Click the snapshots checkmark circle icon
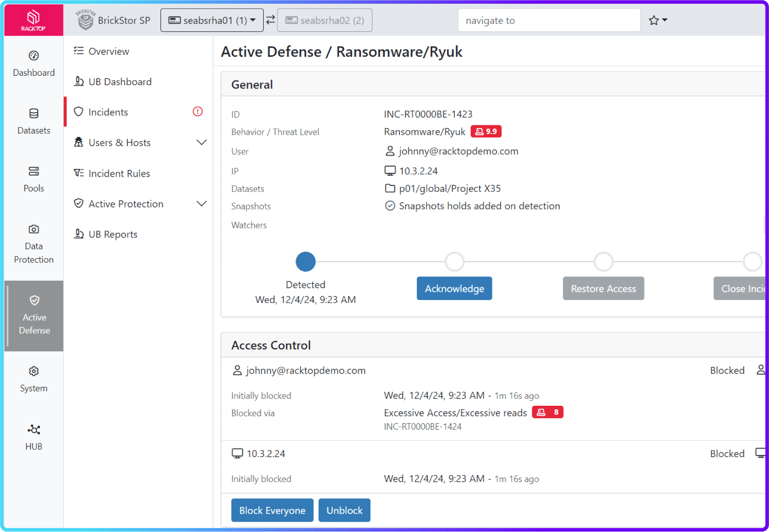 click(390, 206)
